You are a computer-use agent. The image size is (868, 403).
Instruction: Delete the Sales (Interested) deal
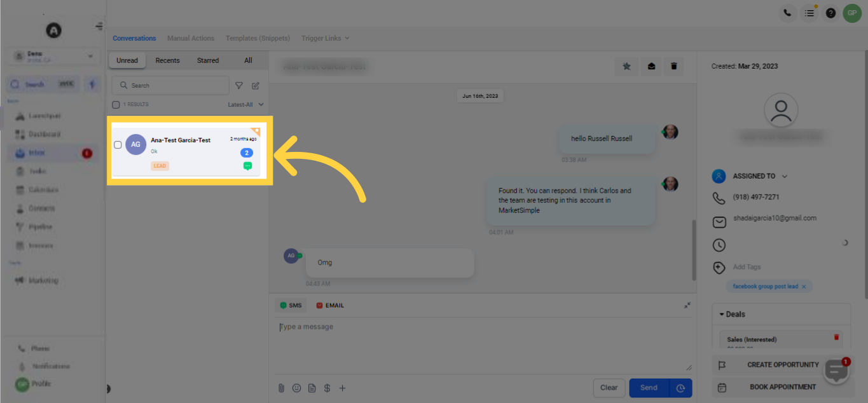pyautogui.click(x=836, y=338)
